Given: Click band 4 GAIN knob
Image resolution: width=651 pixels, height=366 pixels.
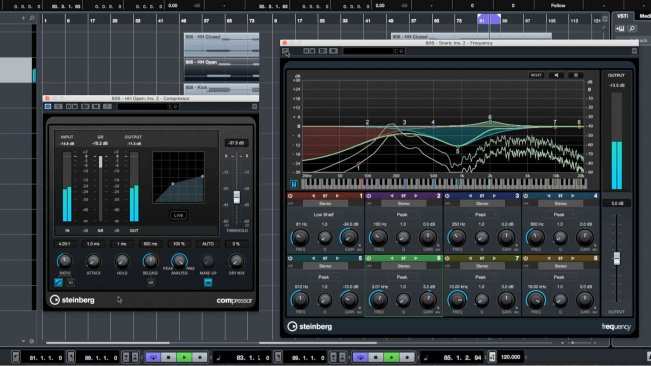Looking at the screenshot, I should [x=585, y=238].
